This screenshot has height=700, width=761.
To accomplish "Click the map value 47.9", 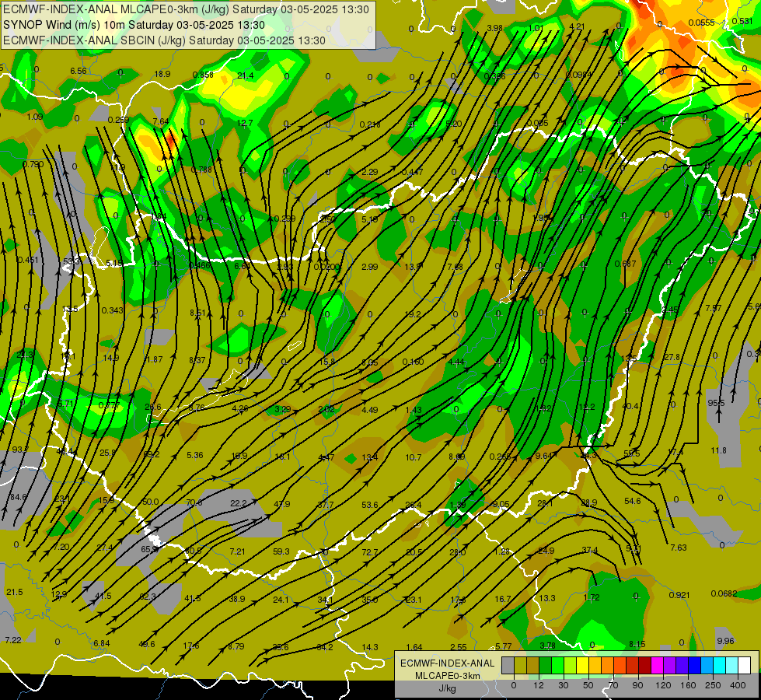I will pyautogui.click(x=282, y=504).
